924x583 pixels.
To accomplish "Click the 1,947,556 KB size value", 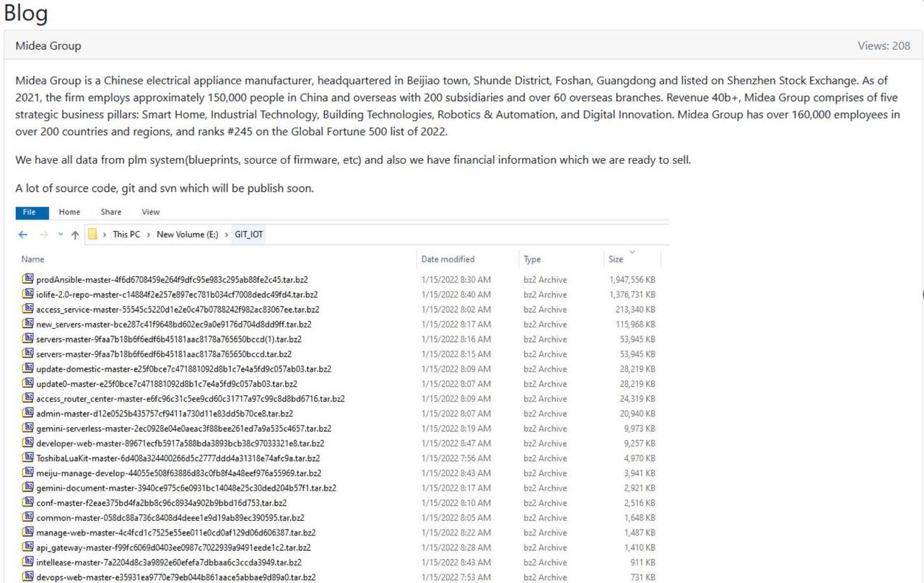I will point(632,279).
